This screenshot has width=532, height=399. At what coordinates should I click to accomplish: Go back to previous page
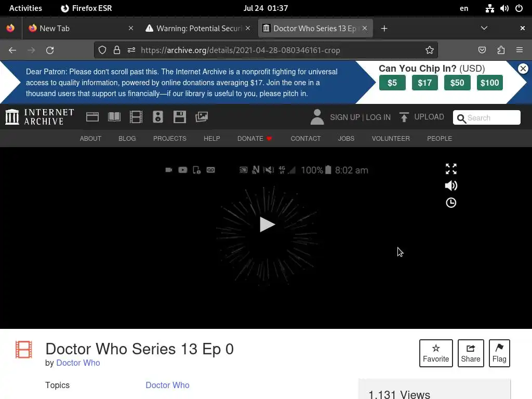[12, 50]
